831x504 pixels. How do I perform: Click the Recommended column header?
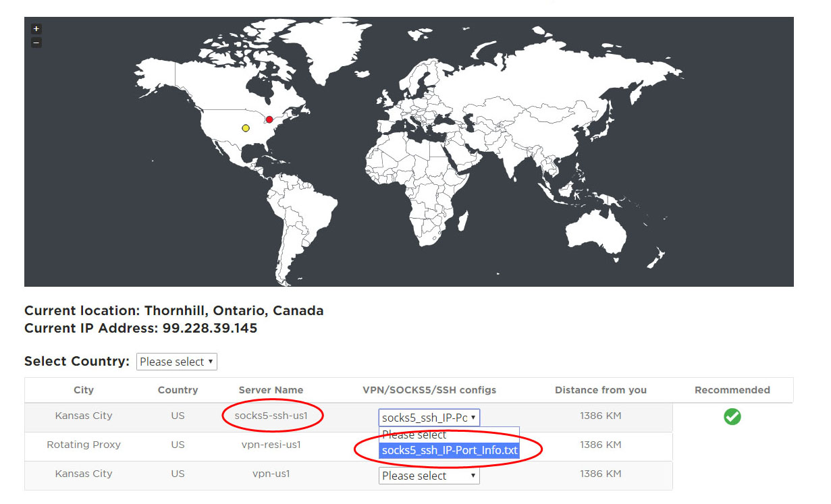732,390
